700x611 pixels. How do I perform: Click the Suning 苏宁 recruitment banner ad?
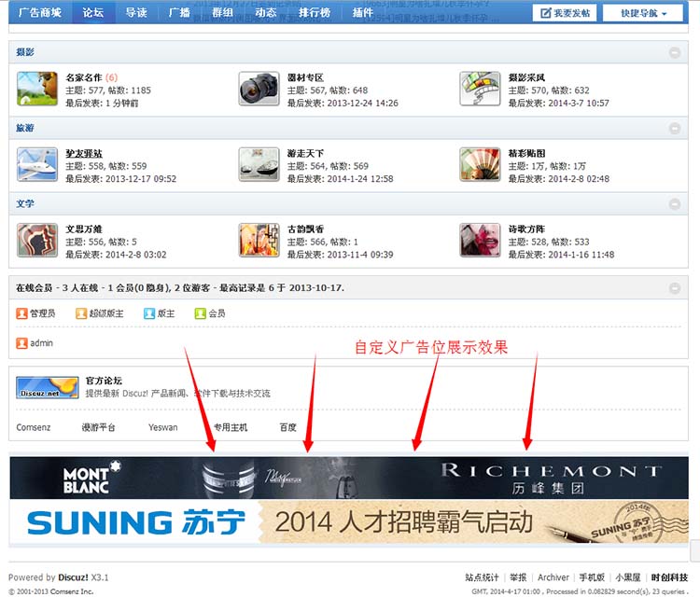pyautogui.click(x=349, y=521)
